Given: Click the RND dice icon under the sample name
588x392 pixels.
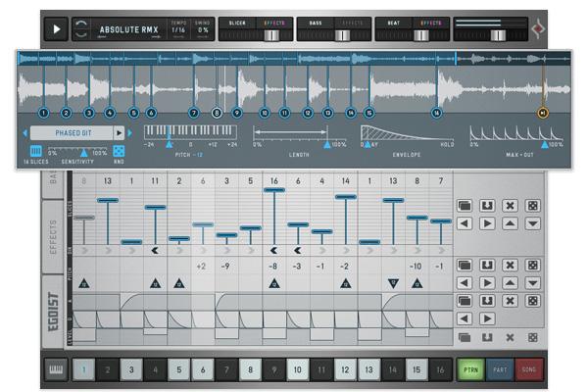Looking at the screenshot, I should [x=119, y=151].
